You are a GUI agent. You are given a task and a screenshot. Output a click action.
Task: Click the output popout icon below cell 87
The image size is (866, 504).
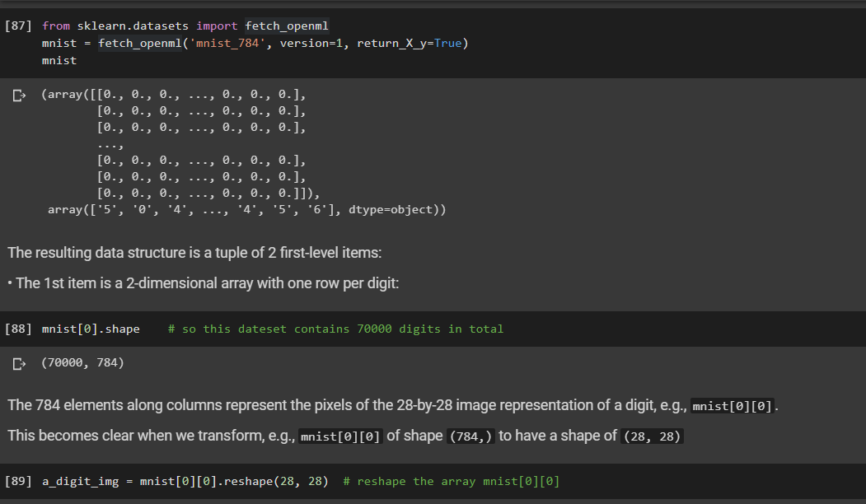click(x=18, y=94)
